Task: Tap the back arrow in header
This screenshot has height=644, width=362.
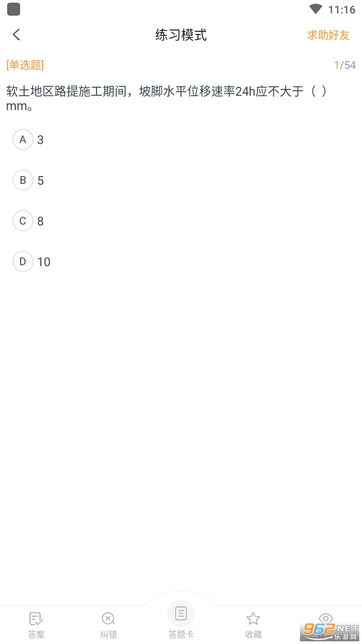Action: click(x=17, y=35)
